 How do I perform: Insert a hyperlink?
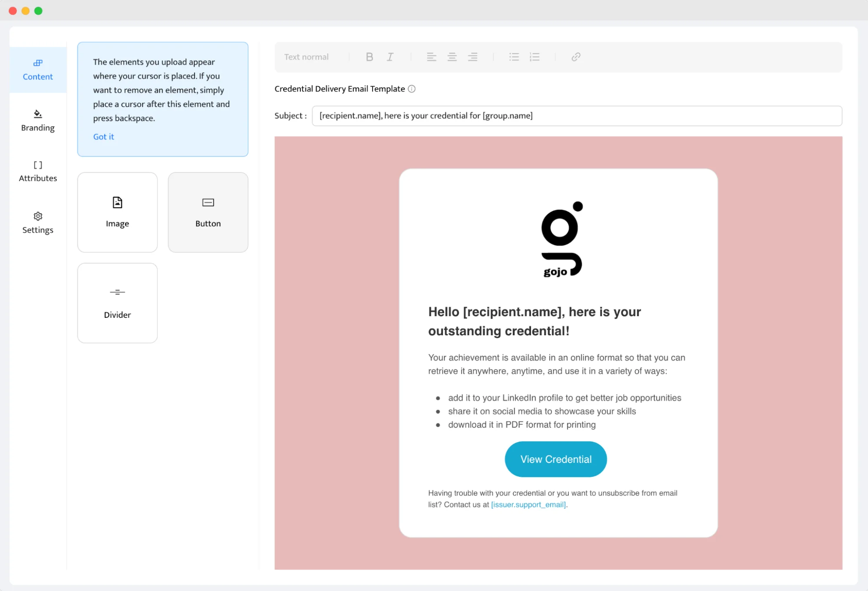click(x=576, y=57)
